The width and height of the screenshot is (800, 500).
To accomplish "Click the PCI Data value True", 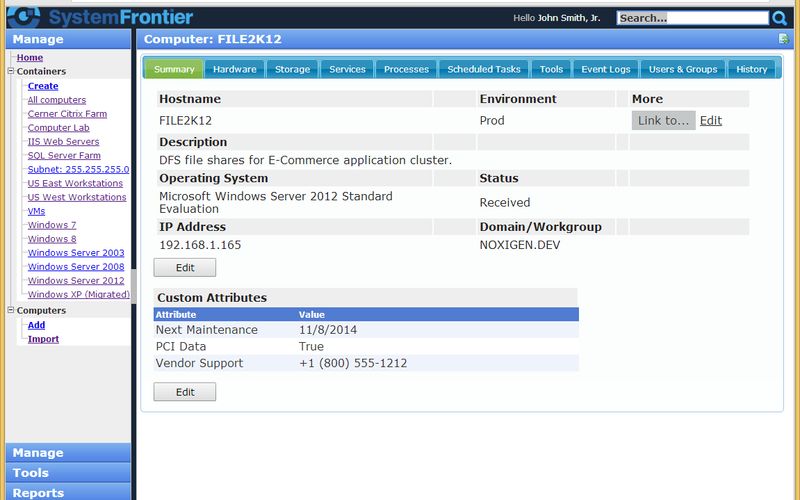I will tap(311, 346).
